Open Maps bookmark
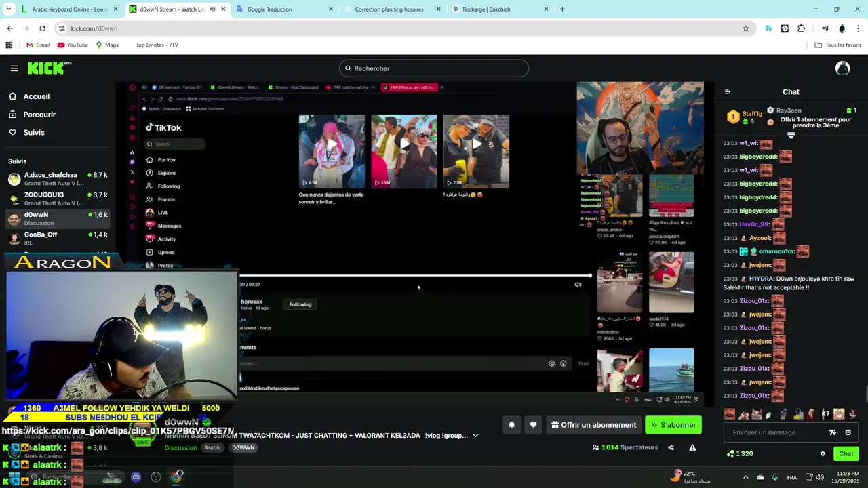Screen dimensions: 868x488 tap(107, 45)
